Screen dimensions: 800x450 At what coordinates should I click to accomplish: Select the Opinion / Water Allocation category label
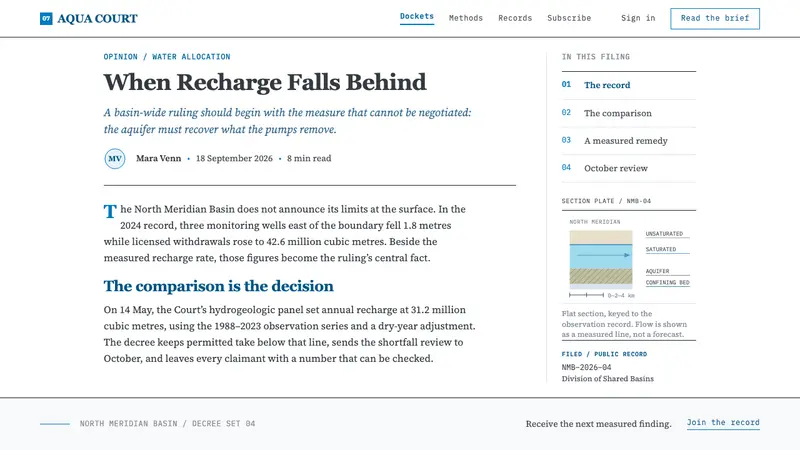(x=167, y=57)
